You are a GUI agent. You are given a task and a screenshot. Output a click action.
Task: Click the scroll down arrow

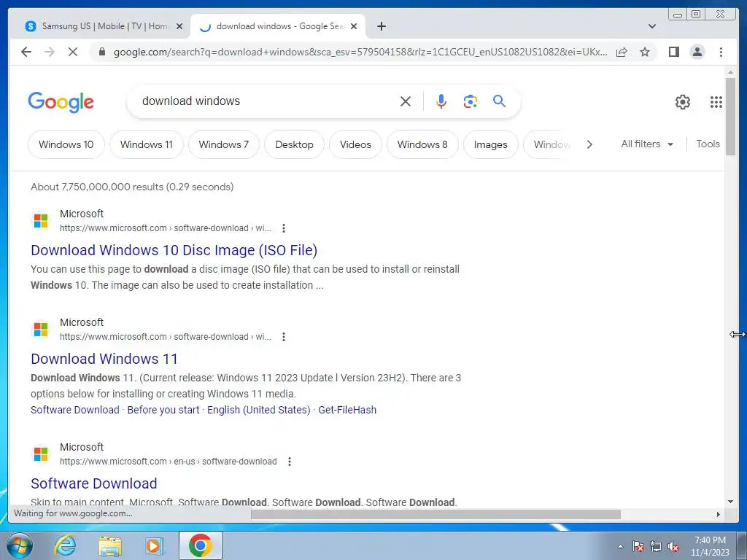pyautogui.click(x=730, y=502)
